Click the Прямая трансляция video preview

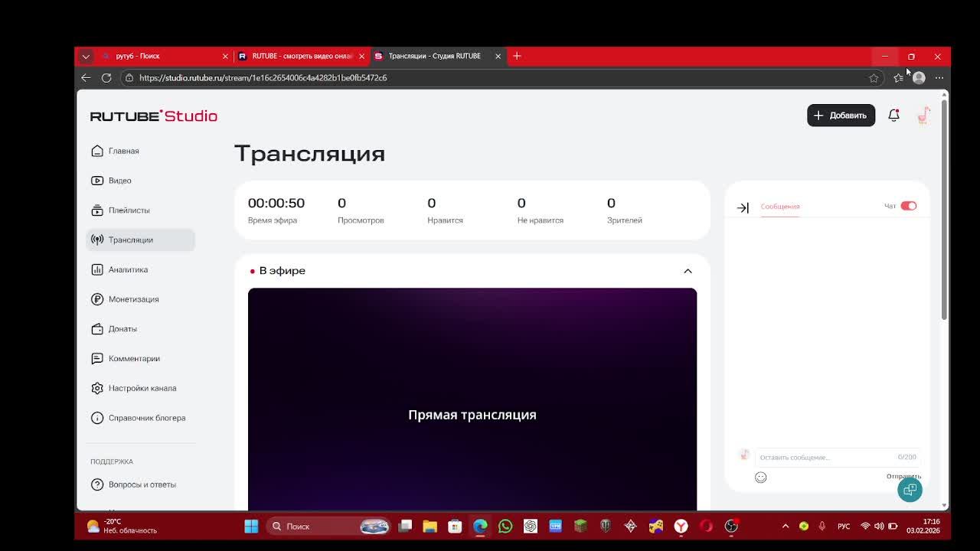(472, 399)
